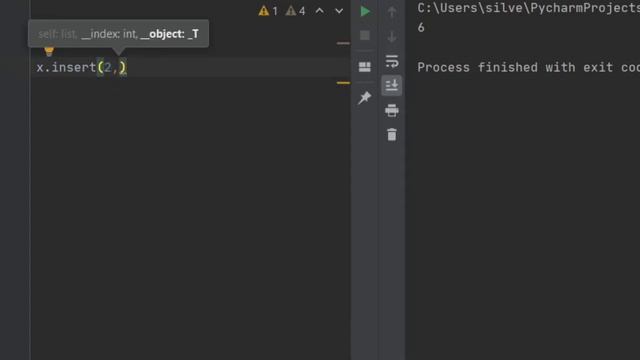This screenshot has width=640, height=360.
Task: Click the Restore Layout icon
Action: point(365,67)
